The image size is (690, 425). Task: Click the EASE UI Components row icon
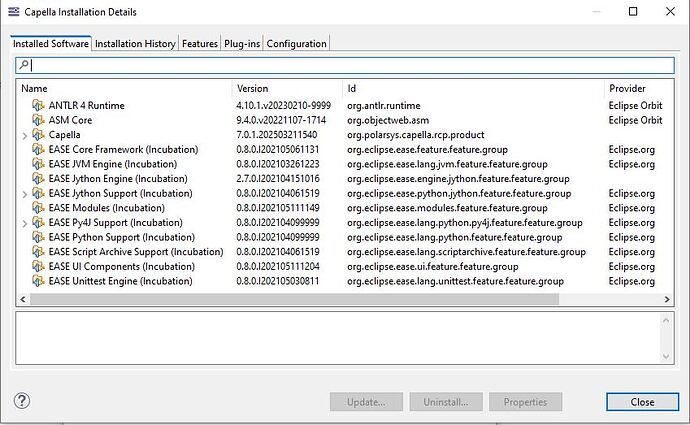tap(38, 266)
